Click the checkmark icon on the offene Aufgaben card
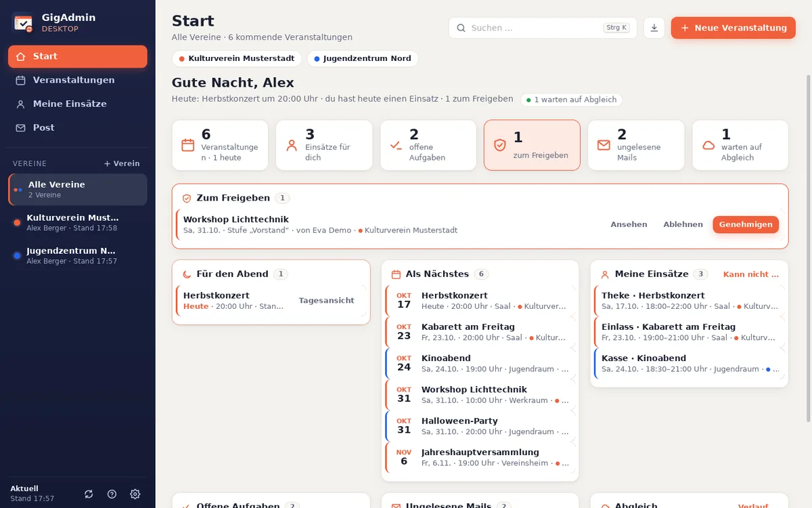 click(397, 146)
